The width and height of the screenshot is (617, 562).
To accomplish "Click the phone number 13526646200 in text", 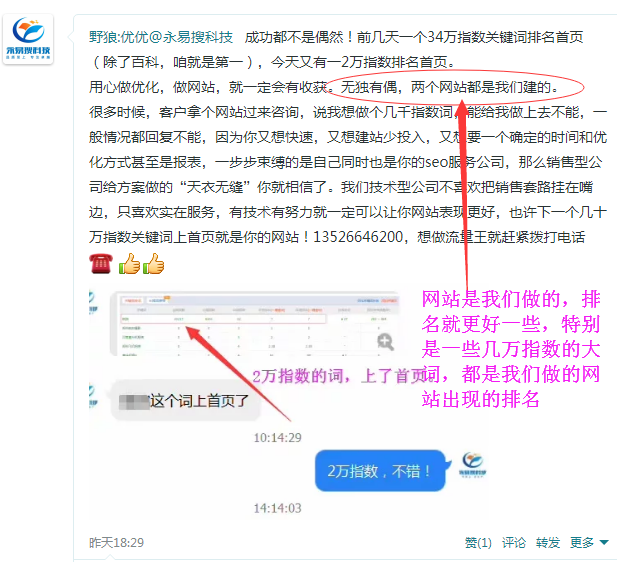I will click(358, 237).
